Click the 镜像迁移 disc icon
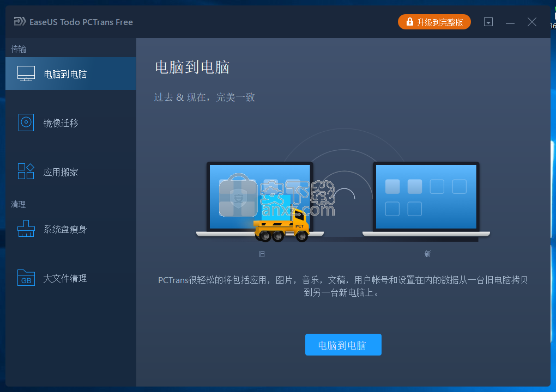The image size is (556, 392). coord(26,122)
